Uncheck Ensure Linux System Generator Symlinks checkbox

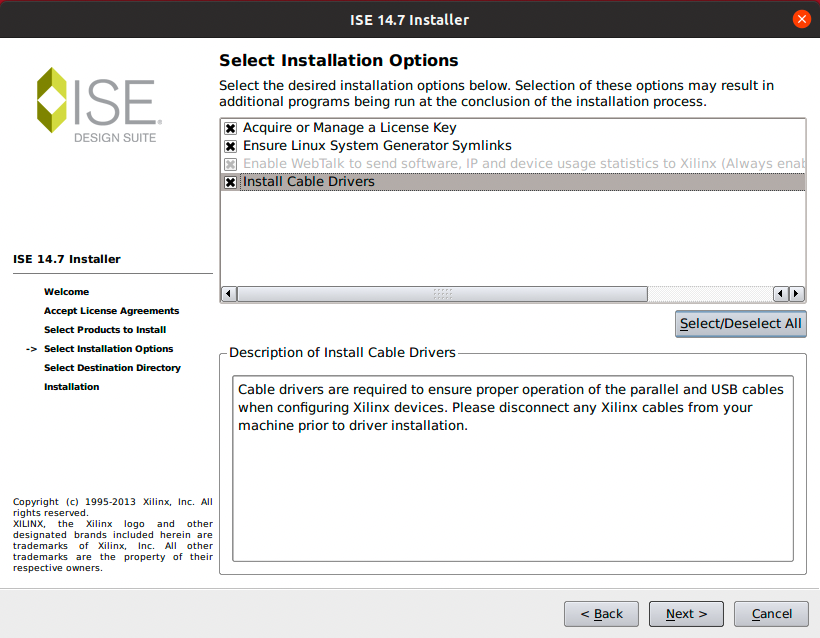[230, 146]
